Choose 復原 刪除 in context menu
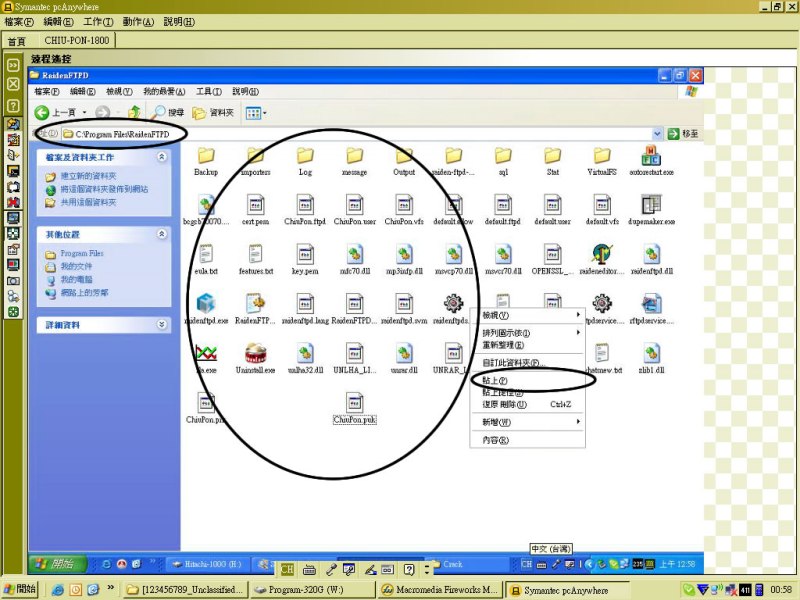This screenshot has height=600, width=800. click(x=528, y=404)
